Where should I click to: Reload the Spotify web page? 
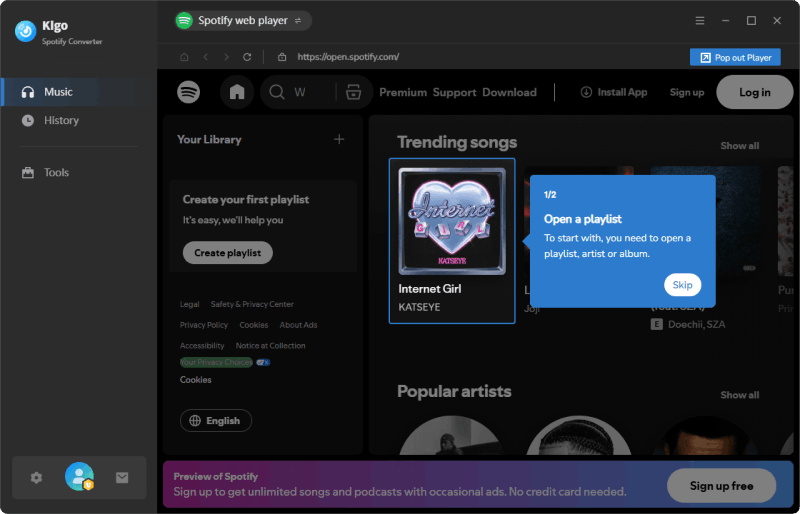coord(247,57)
